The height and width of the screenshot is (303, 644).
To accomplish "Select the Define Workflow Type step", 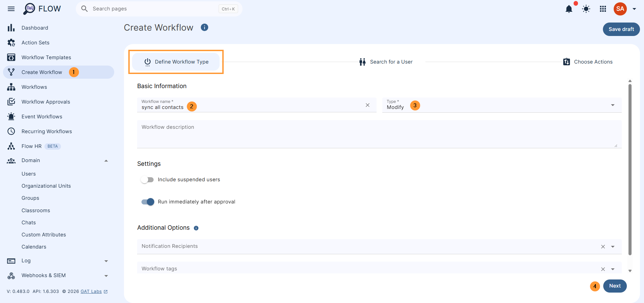I will tap(176, 62).
